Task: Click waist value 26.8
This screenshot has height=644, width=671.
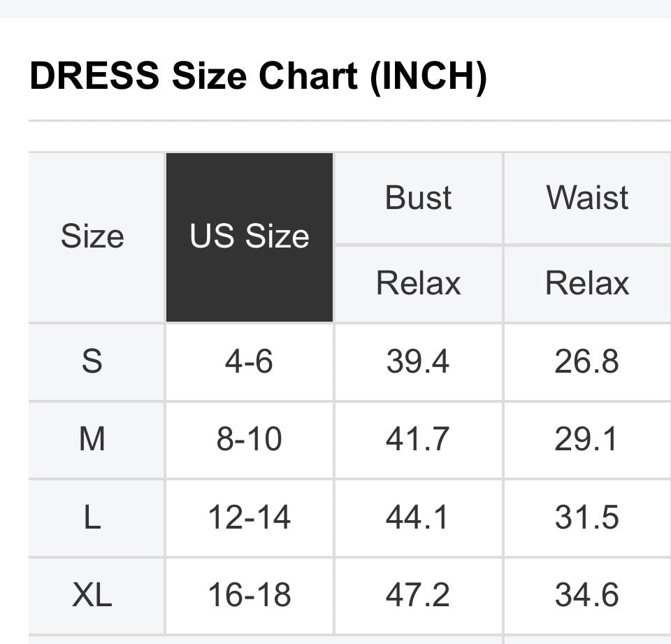Action: [x=587, y=362]
